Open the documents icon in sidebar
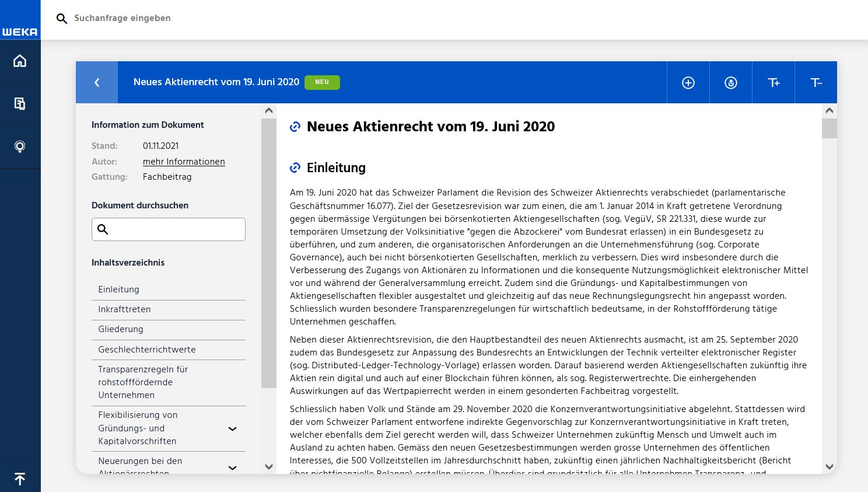Image resolution: width=868 pixels, height=492 pixels. click(20, 104)
